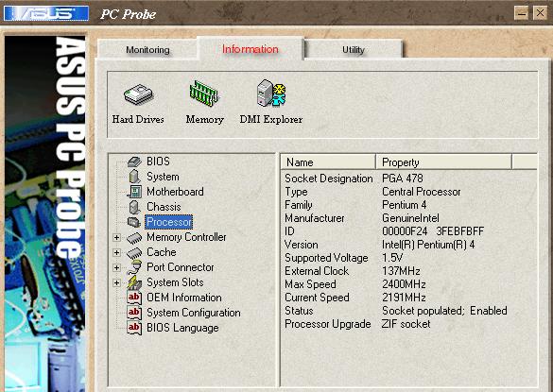Viewport: 553px width, 392px height.
Task: Open the Memory modules icon
Action: [204, 94]
